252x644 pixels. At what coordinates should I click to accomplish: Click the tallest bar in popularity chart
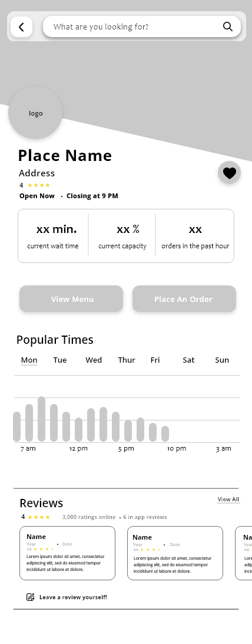[41, 419]
